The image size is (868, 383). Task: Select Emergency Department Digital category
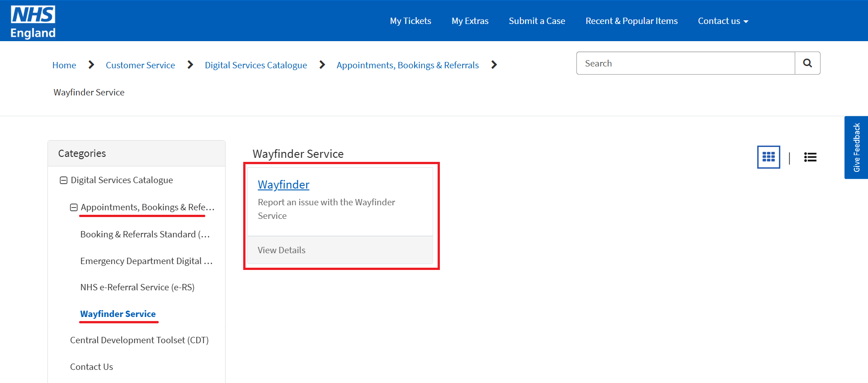[146, 261]
